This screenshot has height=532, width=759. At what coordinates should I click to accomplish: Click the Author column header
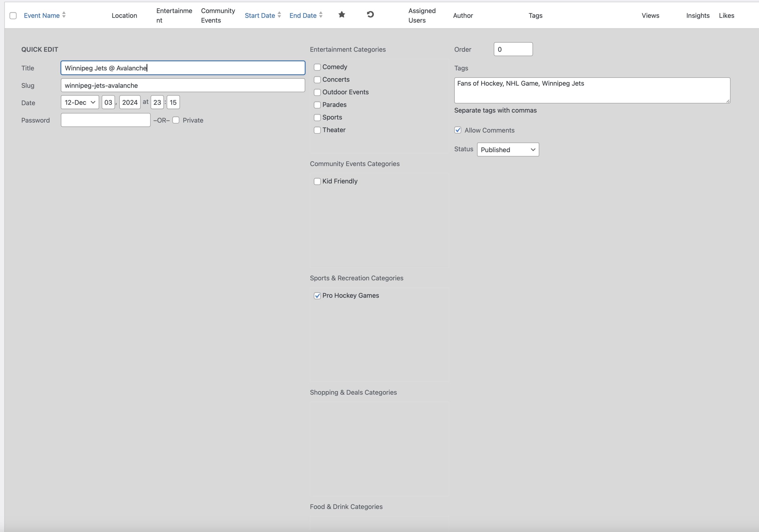[x=463, y=15]
